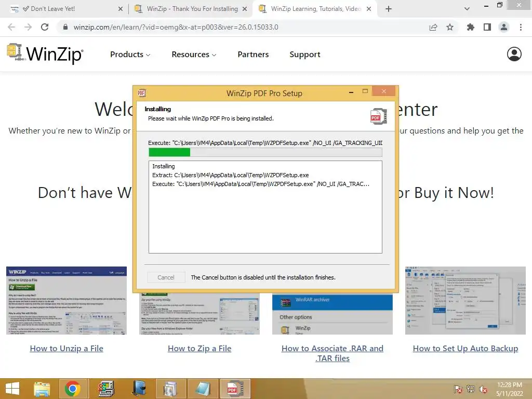Open the tab search chevron
This screenshot has width=532, height=399.
point(467,9)
